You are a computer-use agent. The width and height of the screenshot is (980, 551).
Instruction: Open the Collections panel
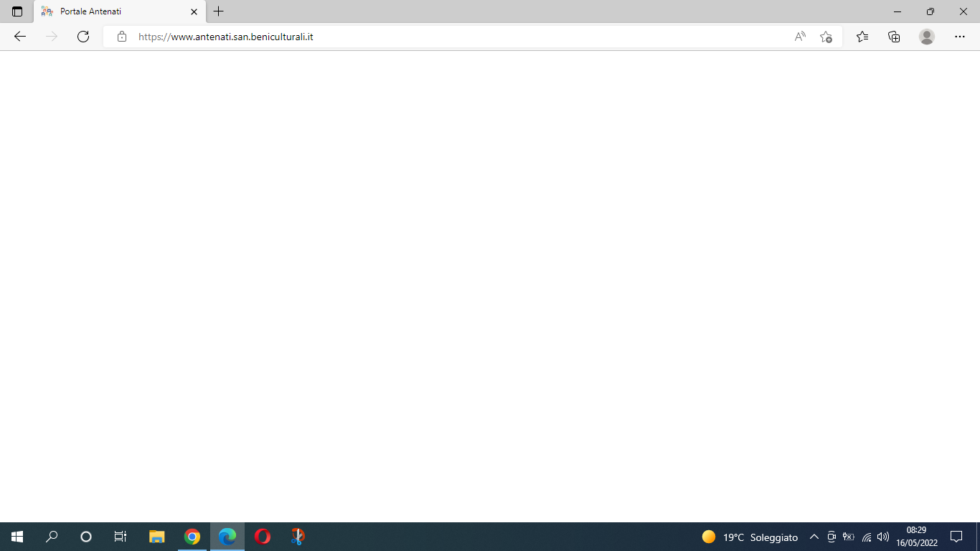894,37
